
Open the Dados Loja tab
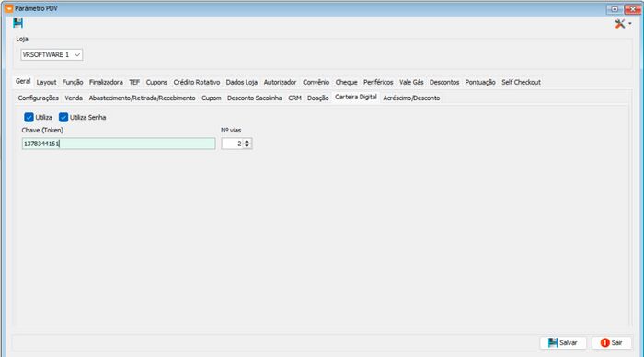[241, 82]
